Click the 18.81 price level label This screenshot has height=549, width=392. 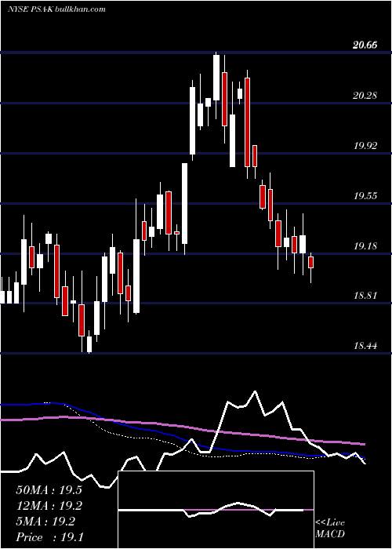[x=365, y=296]
